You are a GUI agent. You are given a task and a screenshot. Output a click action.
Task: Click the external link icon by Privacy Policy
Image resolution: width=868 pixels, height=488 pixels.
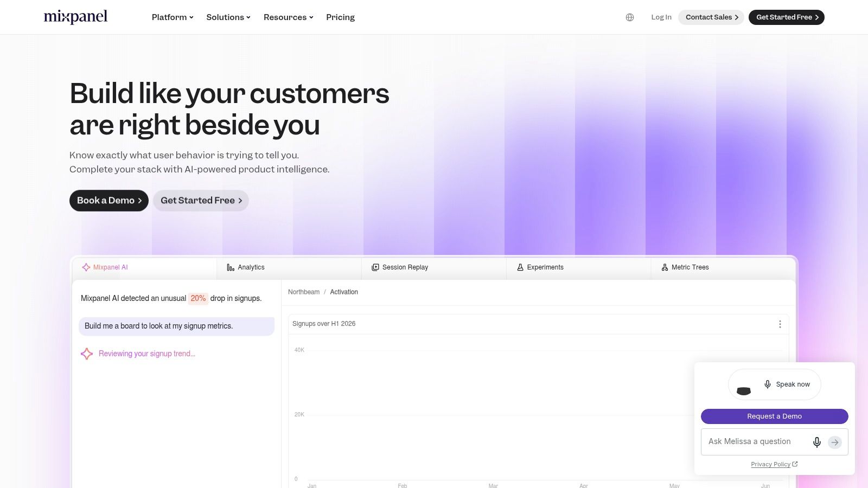point(795,464)
